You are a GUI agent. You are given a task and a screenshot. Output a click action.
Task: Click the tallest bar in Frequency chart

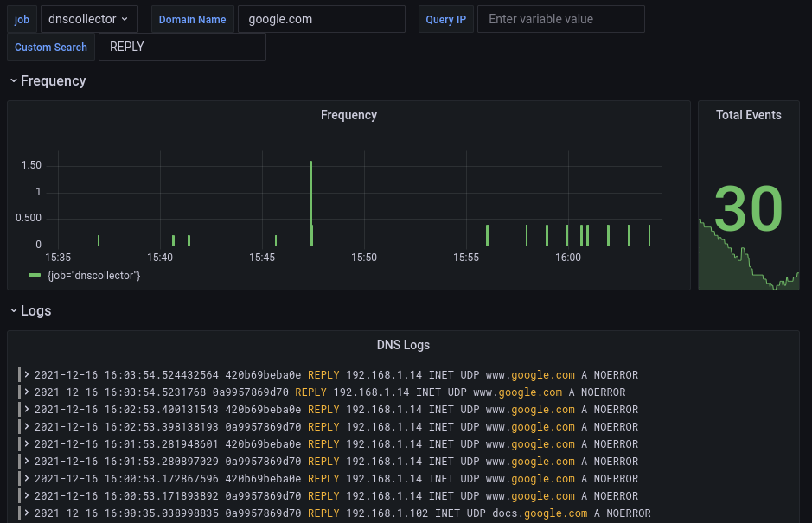(x=311, y=199)
